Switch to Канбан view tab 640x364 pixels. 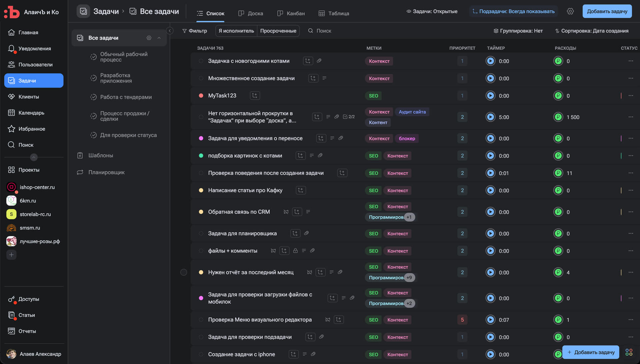click(291, 13)
